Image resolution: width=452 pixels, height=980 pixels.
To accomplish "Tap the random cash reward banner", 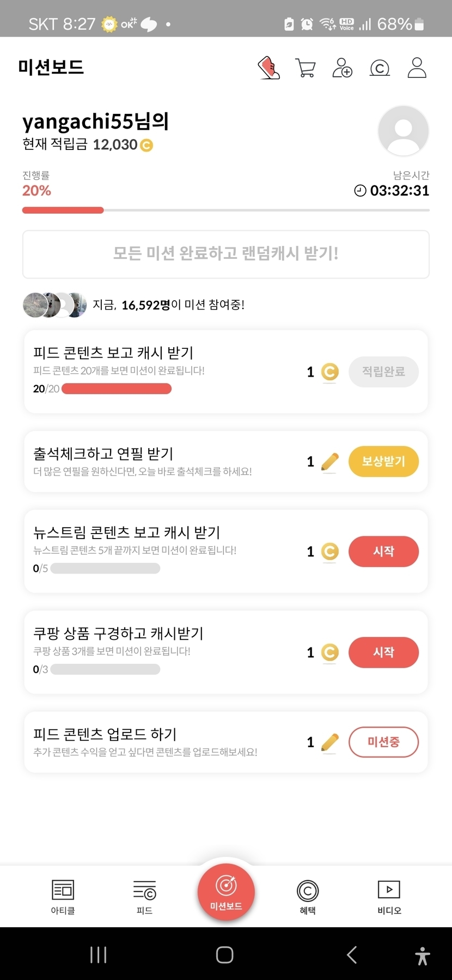I will coord(226,254).
